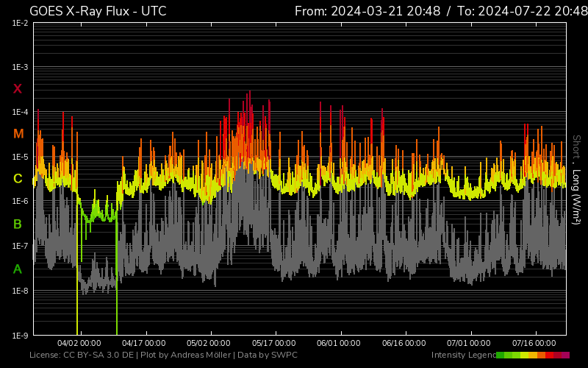
Task: Click the green B flare class label
Action: pos(18,224)
